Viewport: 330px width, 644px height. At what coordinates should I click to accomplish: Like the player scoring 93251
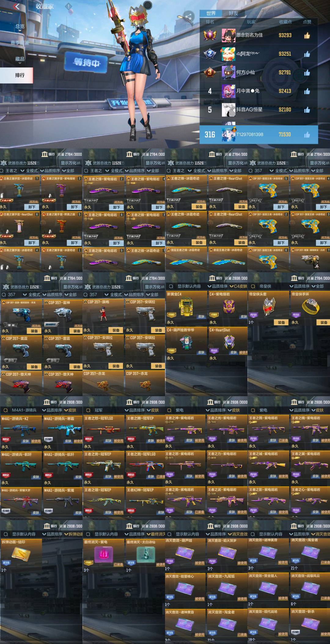(307, 54)
